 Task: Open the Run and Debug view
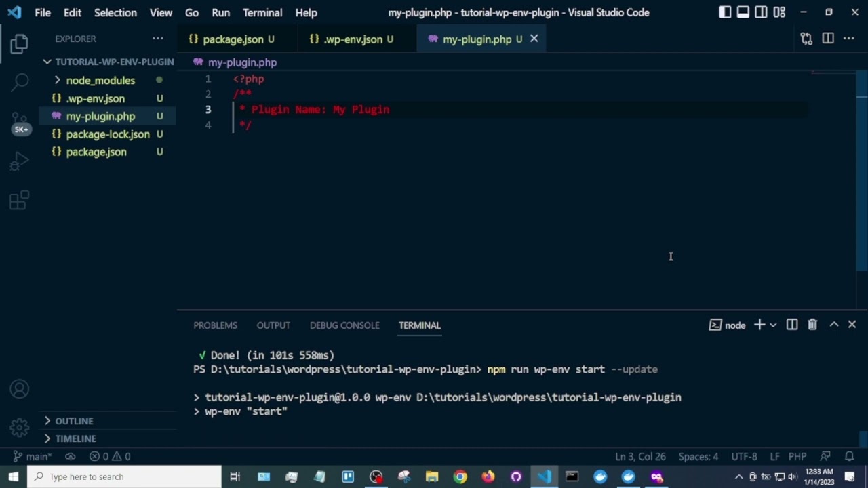(19, 161)
